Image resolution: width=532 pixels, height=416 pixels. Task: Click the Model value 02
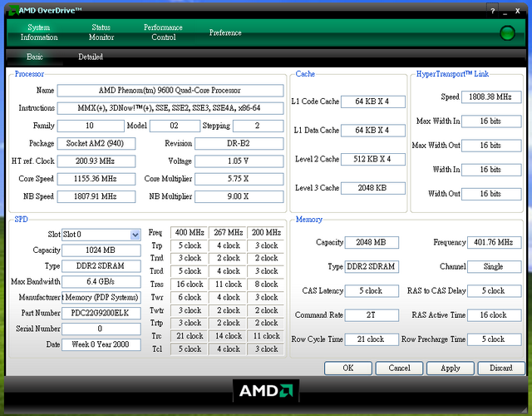175,126
